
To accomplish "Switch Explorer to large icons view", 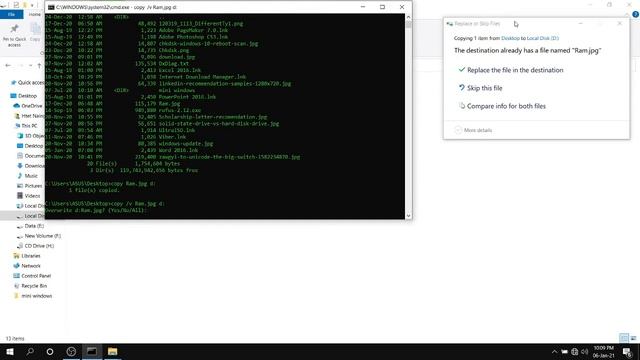I will [633, 338].
